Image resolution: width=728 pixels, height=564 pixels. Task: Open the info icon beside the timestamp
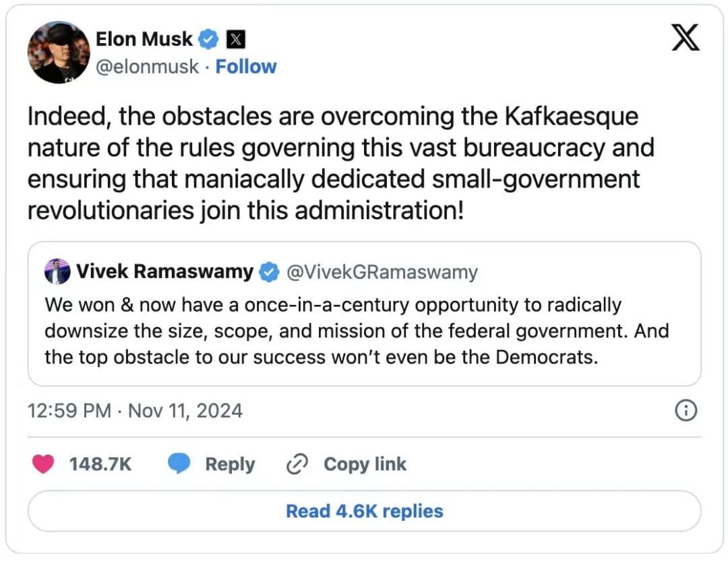[x=686, y=411]
